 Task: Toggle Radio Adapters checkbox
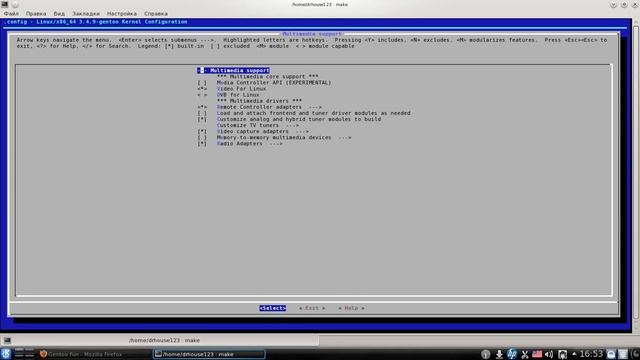(202, 144)
